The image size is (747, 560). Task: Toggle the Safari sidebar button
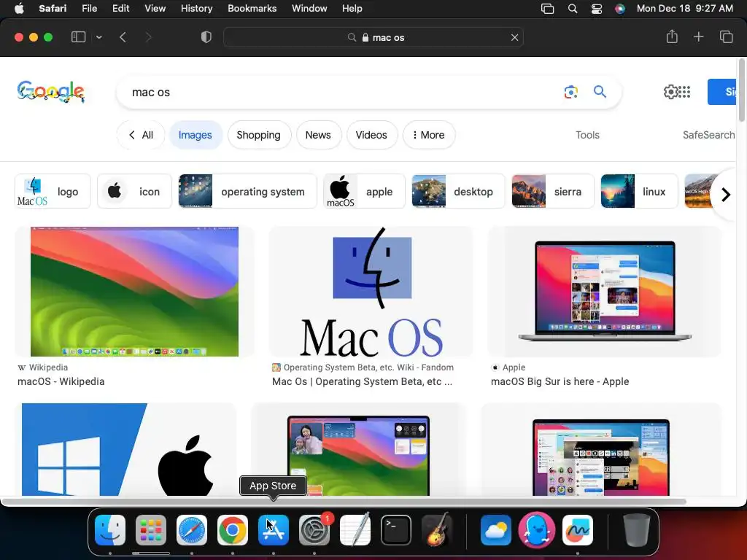point(78,37)
